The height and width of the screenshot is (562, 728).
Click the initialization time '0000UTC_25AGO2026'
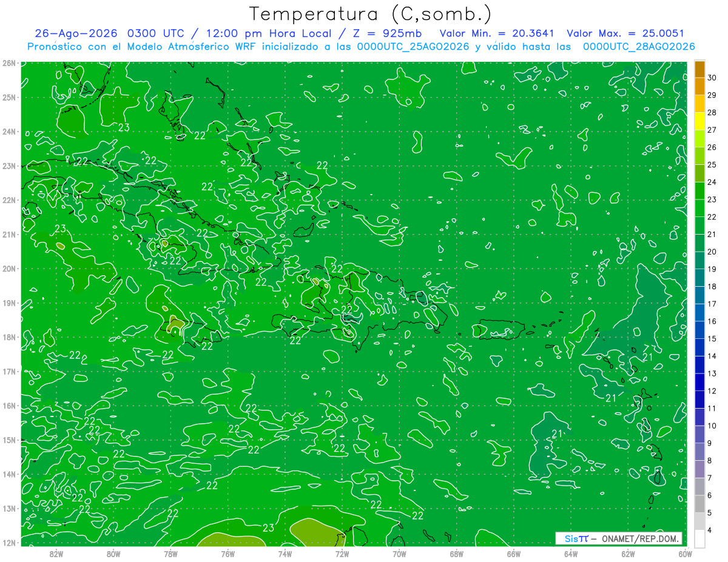coord(413,47)
